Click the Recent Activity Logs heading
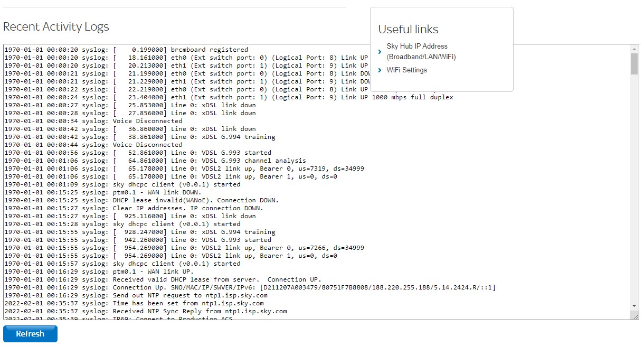Screen dimensions: 644x346 [x=56, y=27]
